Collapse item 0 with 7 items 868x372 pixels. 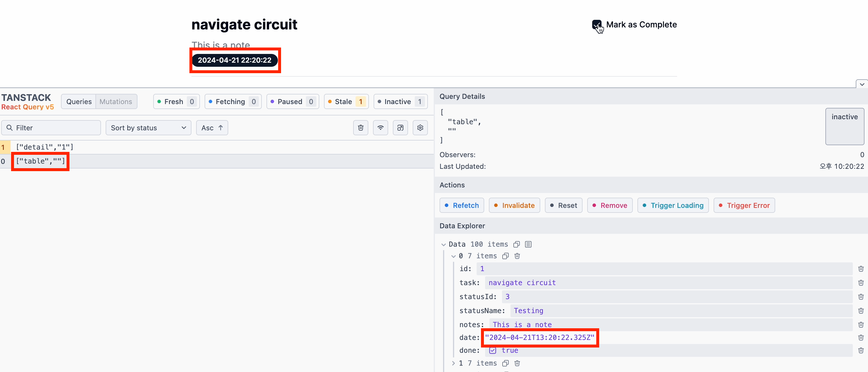click(454, 257)
